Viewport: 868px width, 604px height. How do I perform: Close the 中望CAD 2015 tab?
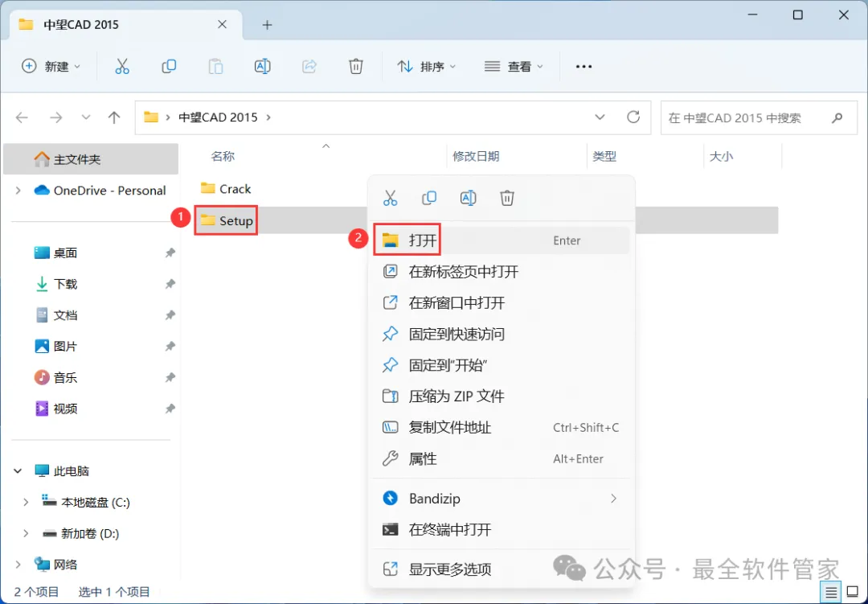(222, 24)
